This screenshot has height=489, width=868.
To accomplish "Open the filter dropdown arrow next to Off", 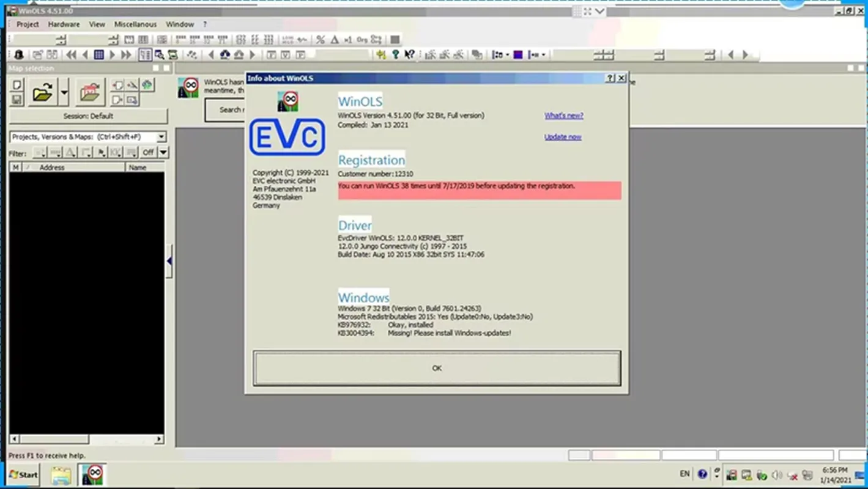I will pyautogui.click(x=163, y=152).
